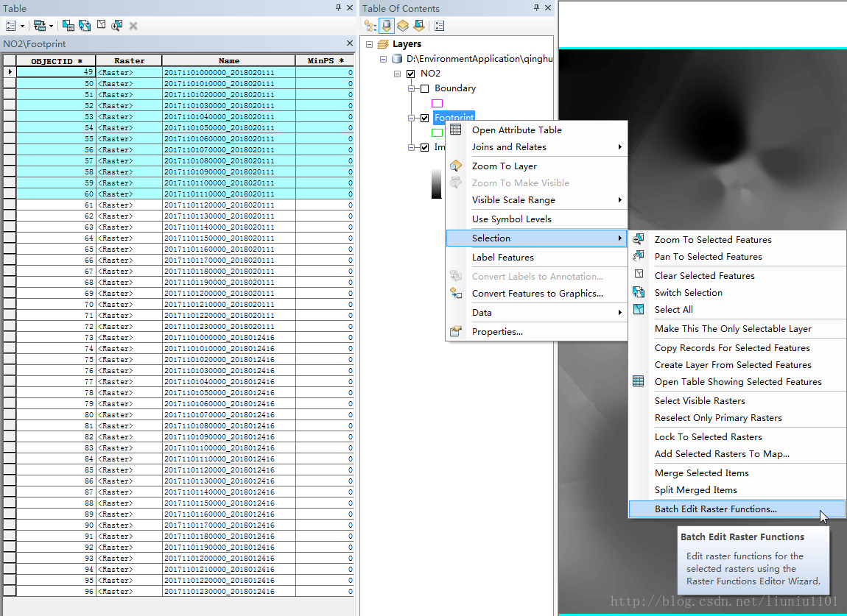Viewport: 847px width, 616px height.
Task: Select List By Visibility view
Action: pyautogui.click(x=403, y=26)
